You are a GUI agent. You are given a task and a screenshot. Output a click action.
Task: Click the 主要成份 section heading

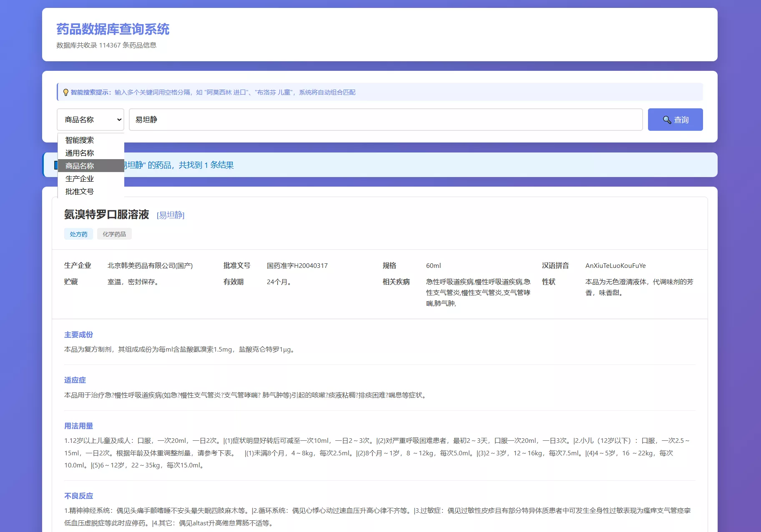[x=78, y=335]
